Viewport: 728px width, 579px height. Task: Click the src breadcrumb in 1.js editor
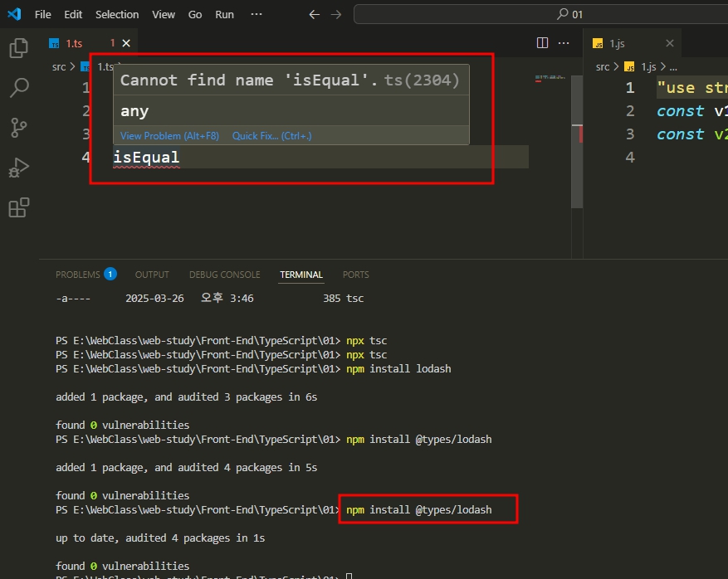click(x=602, y=67)
